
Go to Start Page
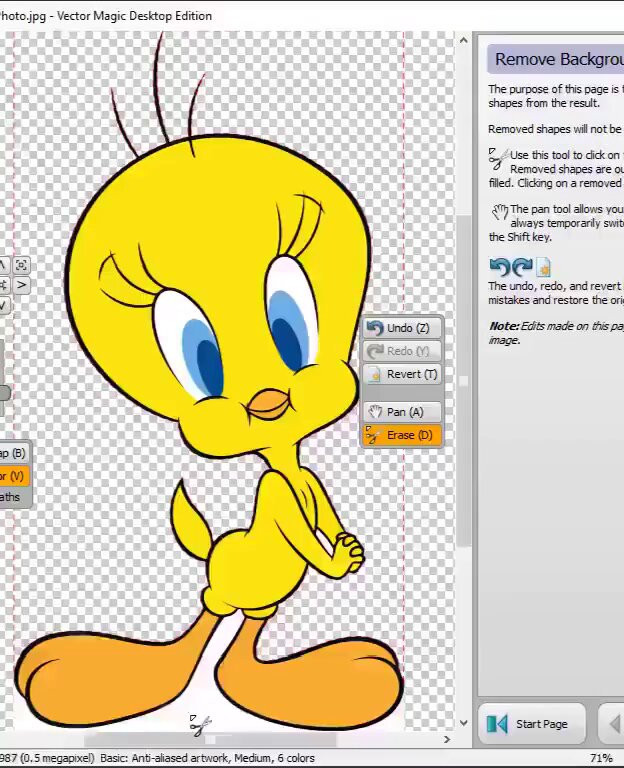click(x=532, y=724)
